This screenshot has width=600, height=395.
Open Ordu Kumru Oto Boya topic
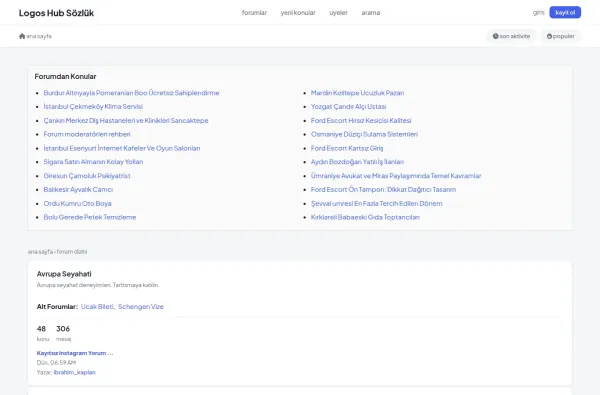tap(77, 203)
